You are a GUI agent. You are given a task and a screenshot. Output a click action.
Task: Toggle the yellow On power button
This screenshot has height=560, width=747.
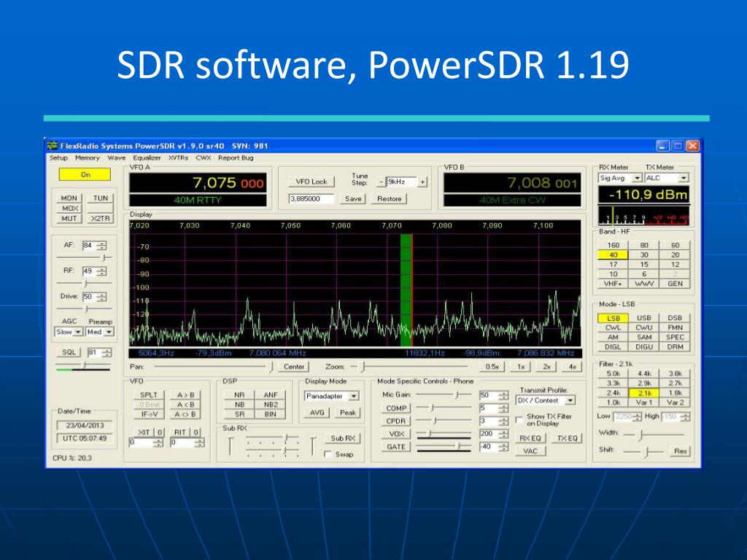pyautogui.click(x=85, y=175)
